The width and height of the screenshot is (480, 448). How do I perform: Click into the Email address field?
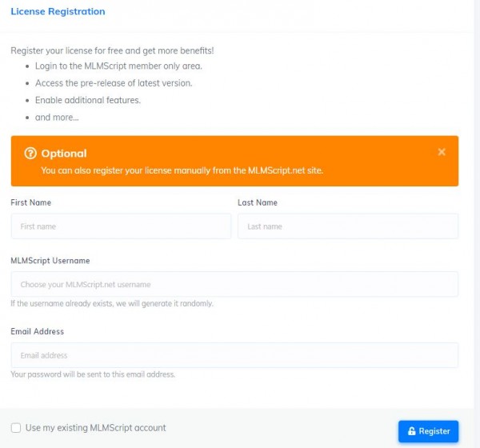click(234, 355)
